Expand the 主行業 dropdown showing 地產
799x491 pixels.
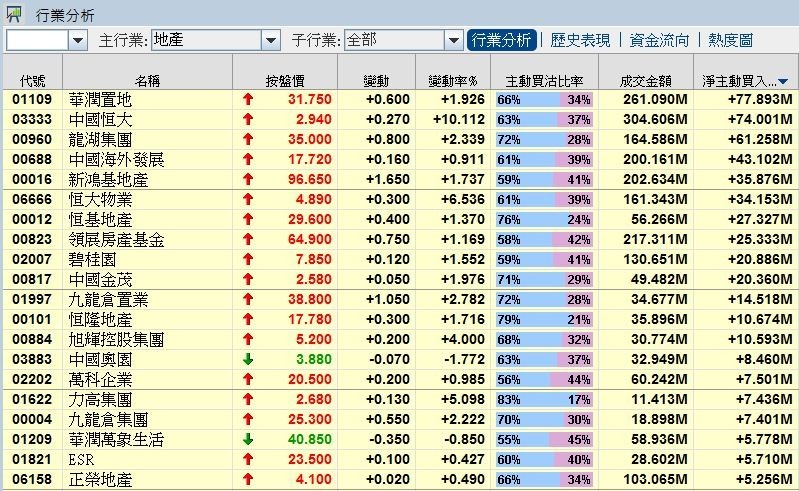point(270,41)
